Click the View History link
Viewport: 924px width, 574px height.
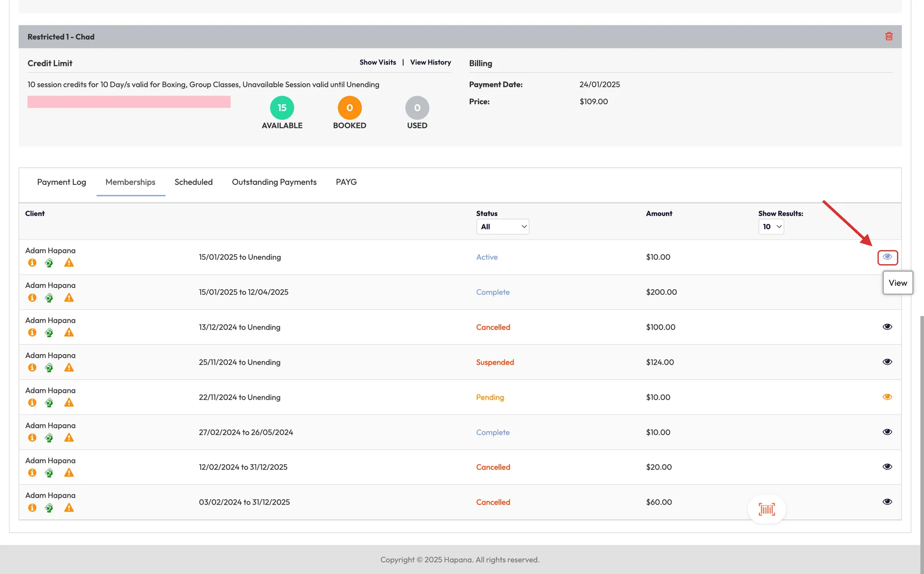pos(430,62)
